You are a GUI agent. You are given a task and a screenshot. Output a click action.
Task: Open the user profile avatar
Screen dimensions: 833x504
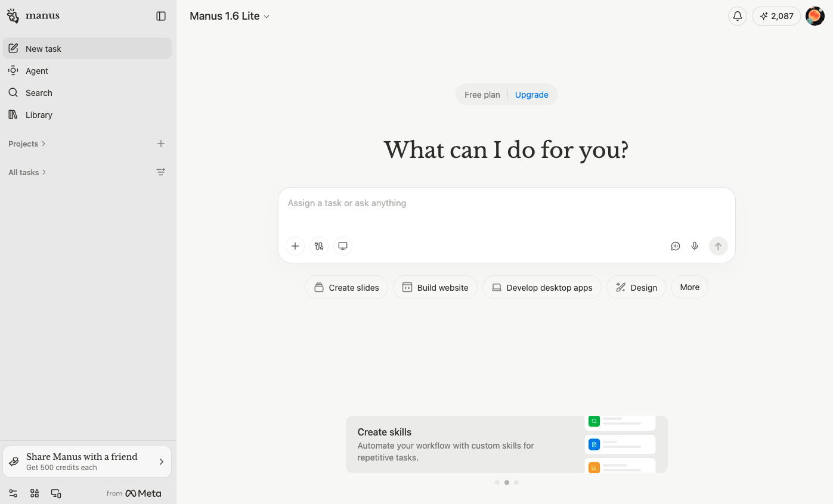815,16
